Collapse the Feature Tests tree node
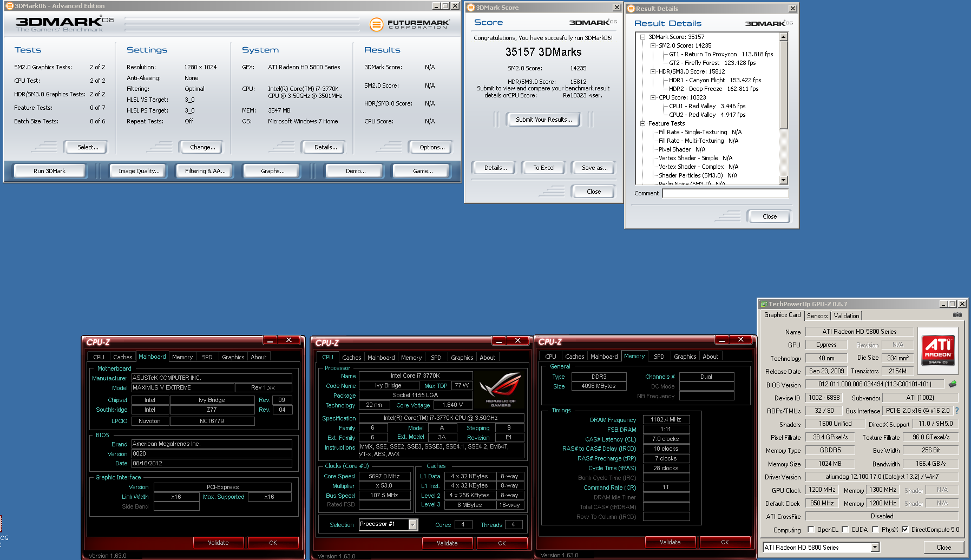This screenshot has width=971, height=560. 643,123
